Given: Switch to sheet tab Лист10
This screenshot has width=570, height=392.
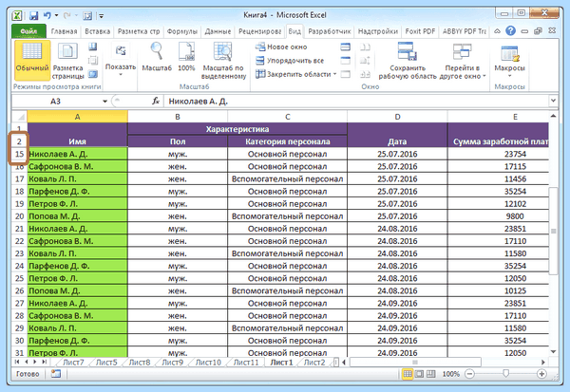Looking at the screenshot, I should click(x=208, y=363).
